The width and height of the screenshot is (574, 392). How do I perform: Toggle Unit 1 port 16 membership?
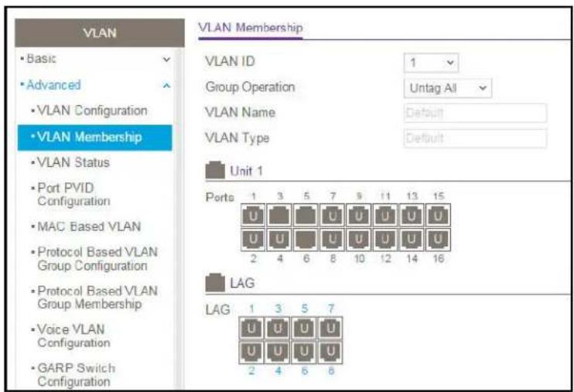tap(438, 240)
